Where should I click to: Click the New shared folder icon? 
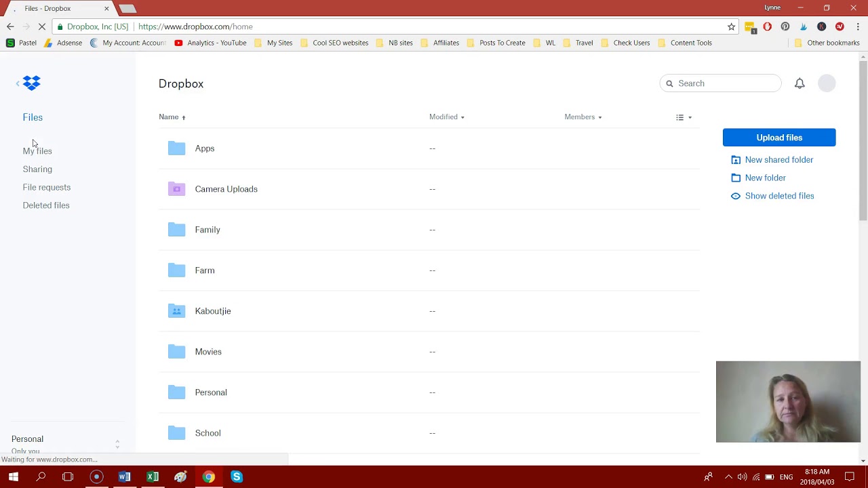coord(736,160)
